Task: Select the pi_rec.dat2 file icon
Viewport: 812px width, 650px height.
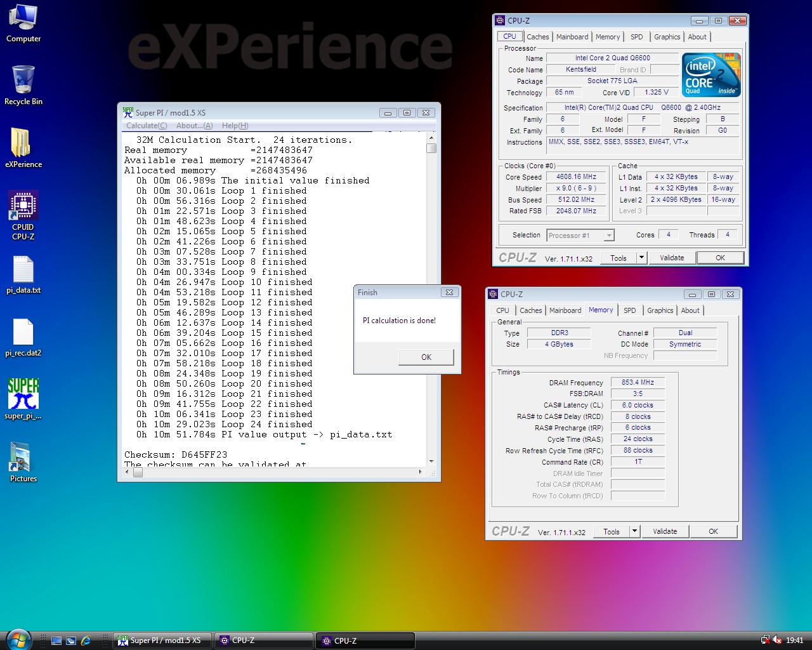Action: point(23,338)
